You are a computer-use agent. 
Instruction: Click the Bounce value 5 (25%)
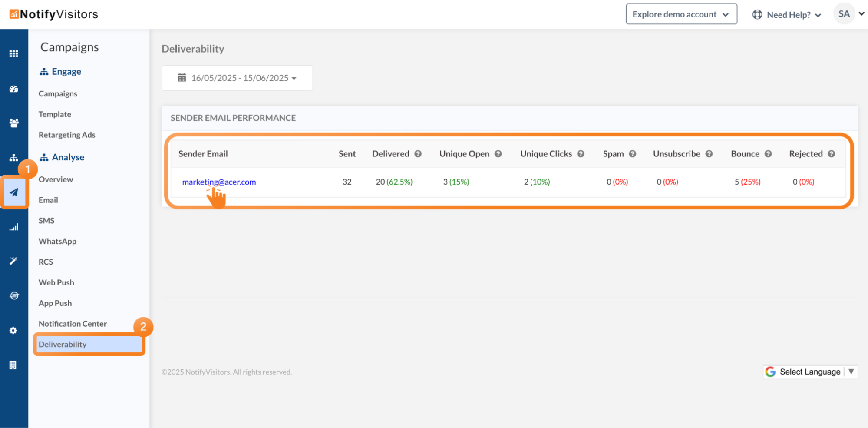coord(747,182)
